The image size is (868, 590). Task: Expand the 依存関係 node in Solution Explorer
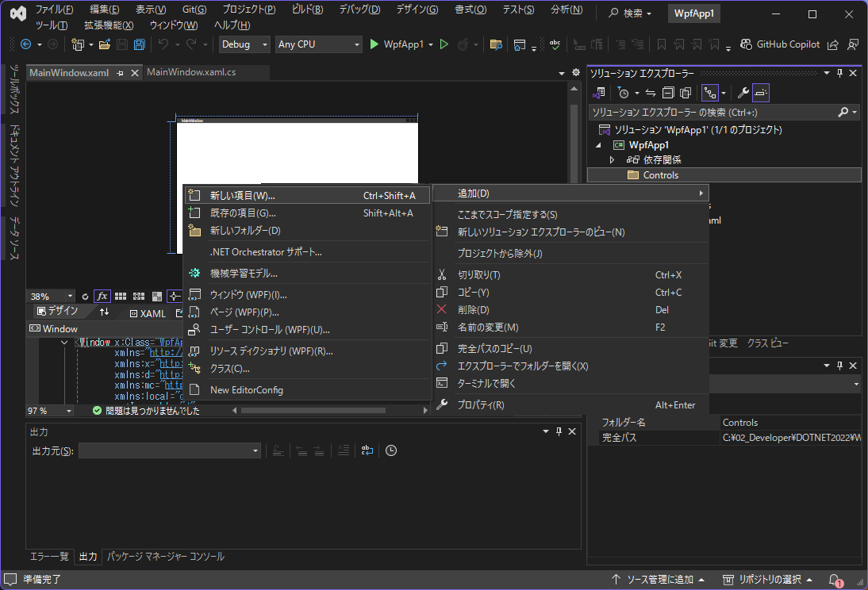click(x=612, y=159)
